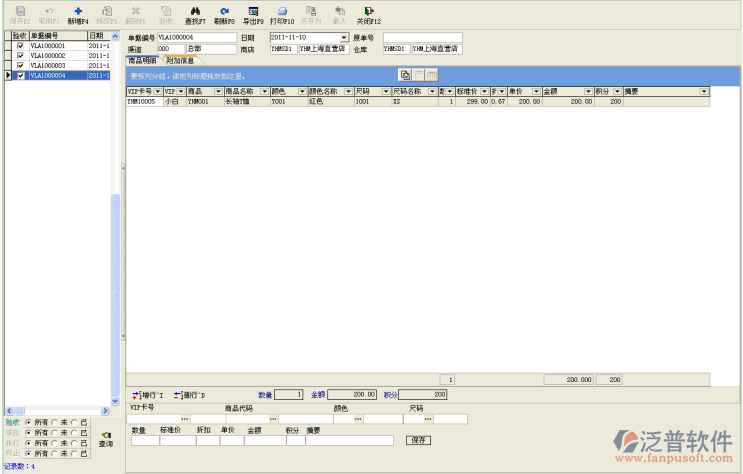Screen dimensions: 743x474
Task: Open the 摘要 column filter dropdown
Action: click(x=704, y=91)
